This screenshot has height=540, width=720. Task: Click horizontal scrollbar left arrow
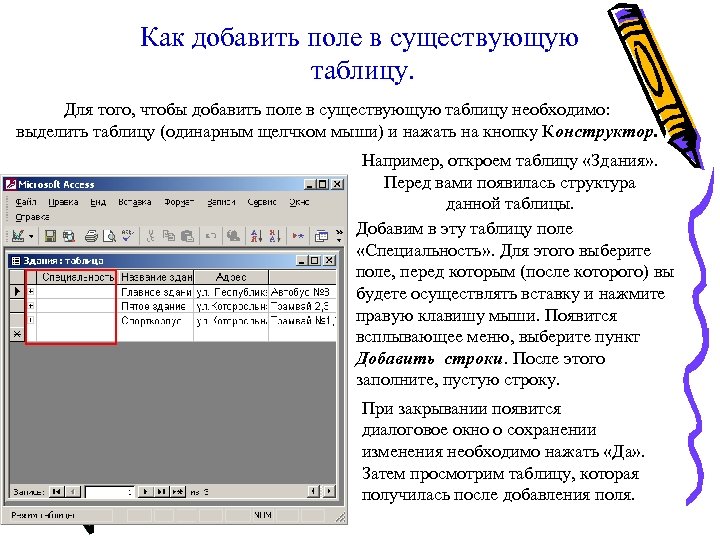[313, 491]
